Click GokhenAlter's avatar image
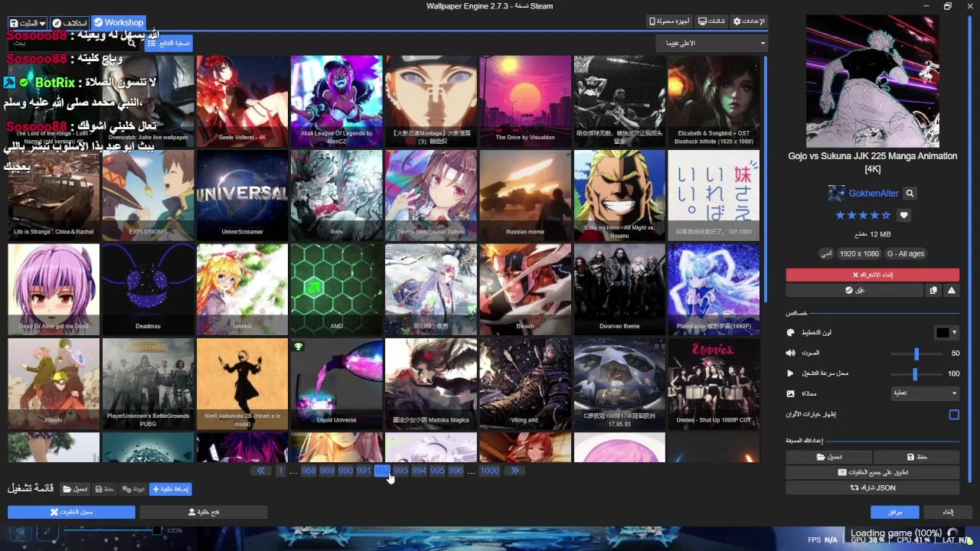The width and height of the screenshot is (980, 551). tap(837, 194)
